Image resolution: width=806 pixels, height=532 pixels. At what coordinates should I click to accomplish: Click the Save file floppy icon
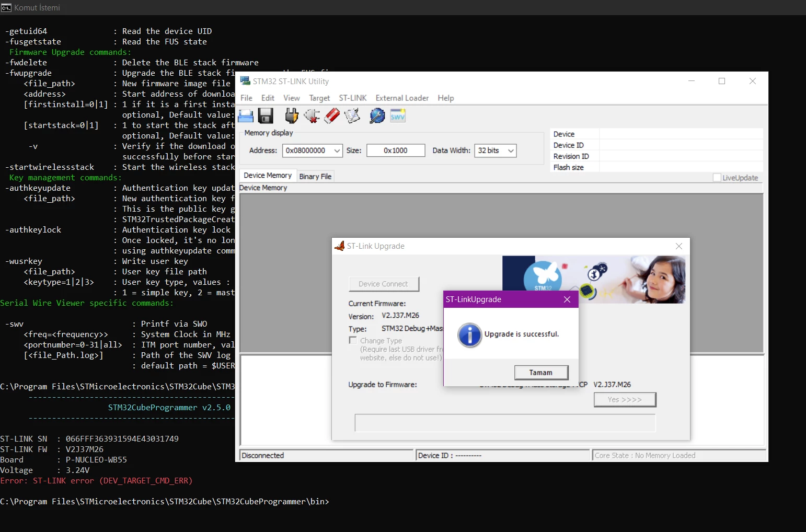[266, 116]
